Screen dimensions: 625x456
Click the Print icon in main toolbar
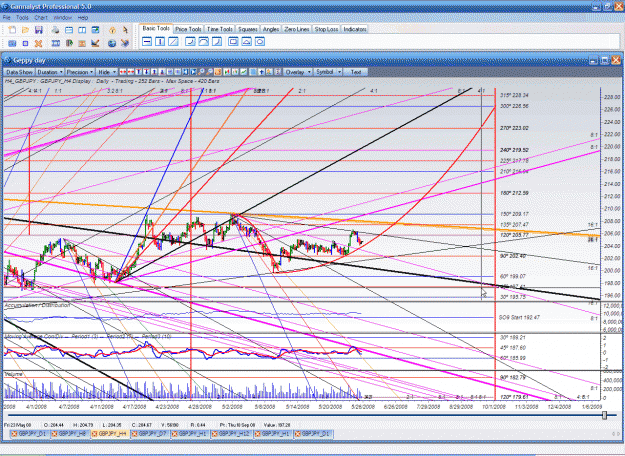tap(56, 30)
